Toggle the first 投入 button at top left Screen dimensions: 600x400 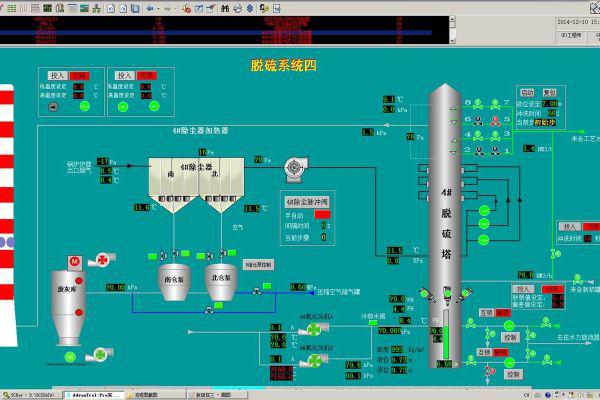click(55, 75)
